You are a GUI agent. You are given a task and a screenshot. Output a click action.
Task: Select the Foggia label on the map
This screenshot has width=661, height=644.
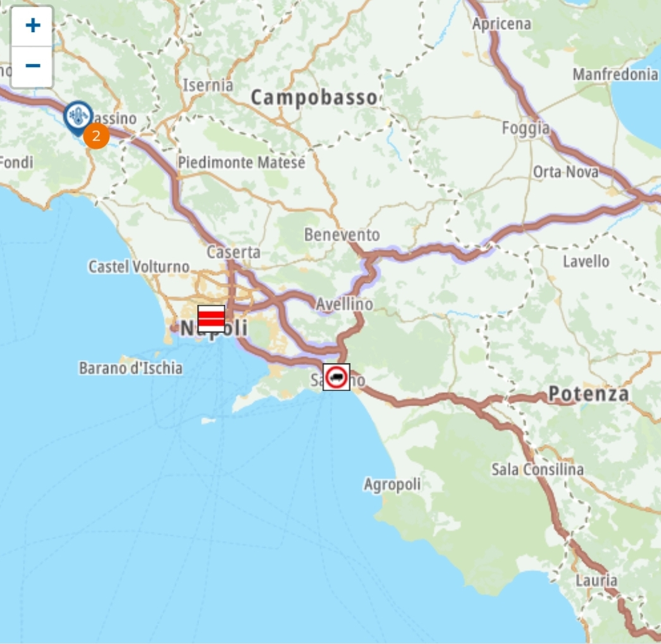pos(526,128)
